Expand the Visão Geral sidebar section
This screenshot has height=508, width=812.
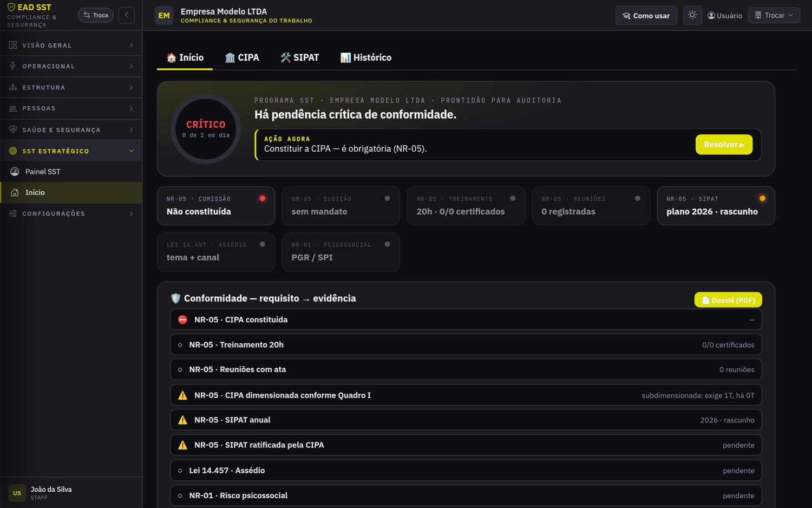coord(71,45)
